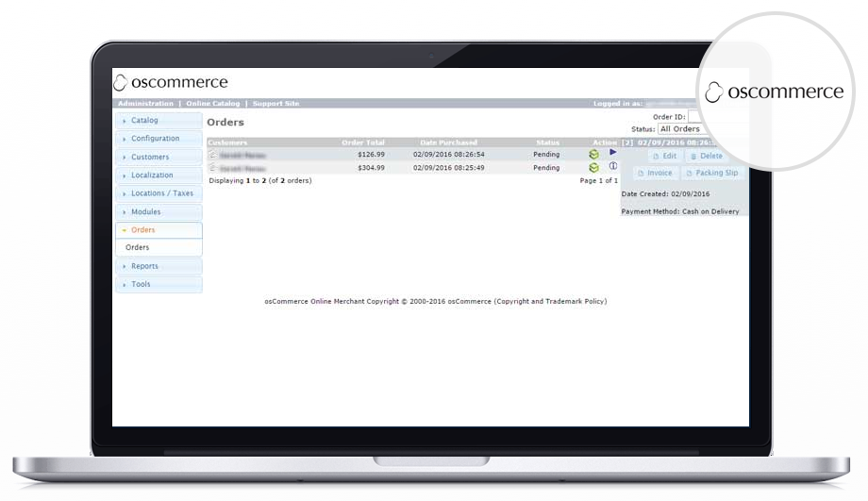Click the osCommerce logo in the page header
Screen dimensions: 868x501
click(171, 82)
